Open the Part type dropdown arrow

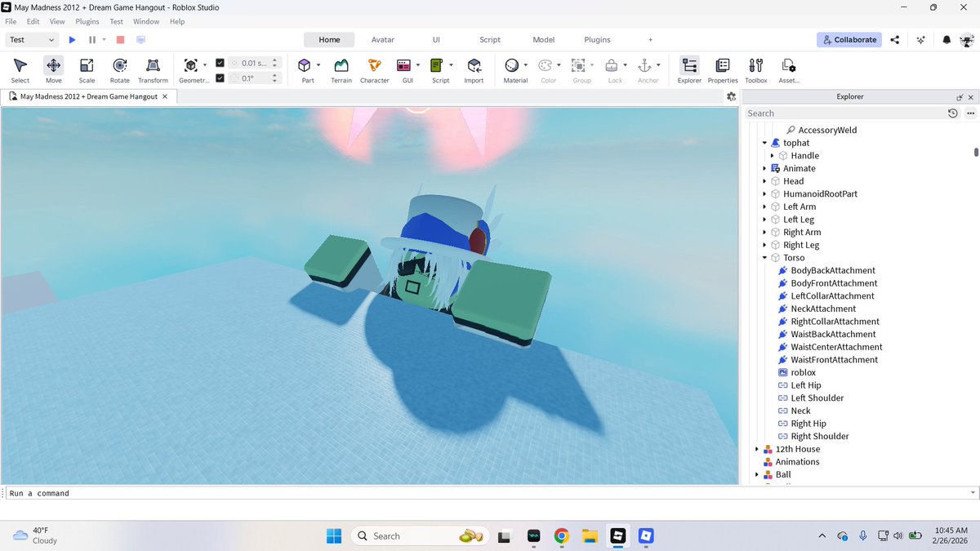click(318, 65)
